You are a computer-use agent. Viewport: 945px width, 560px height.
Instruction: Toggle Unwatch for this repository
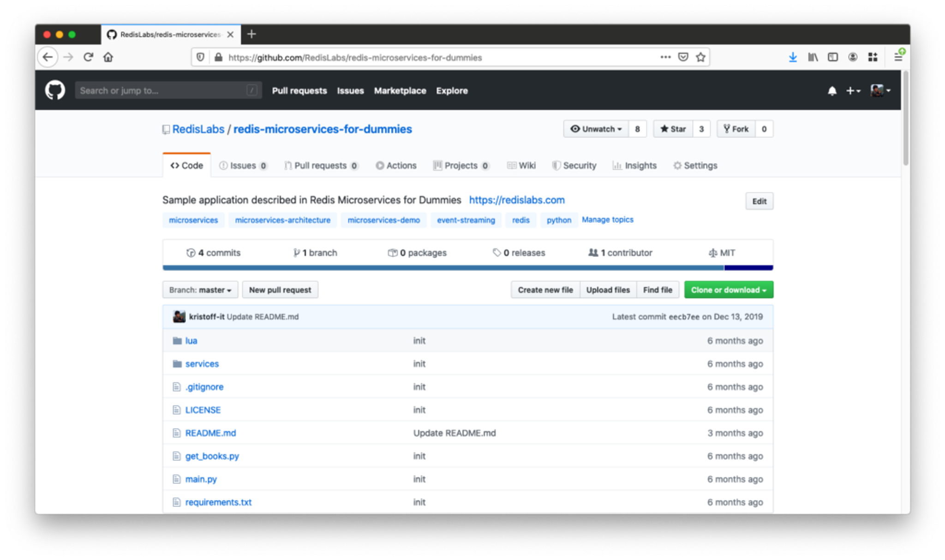click(596, 129)
